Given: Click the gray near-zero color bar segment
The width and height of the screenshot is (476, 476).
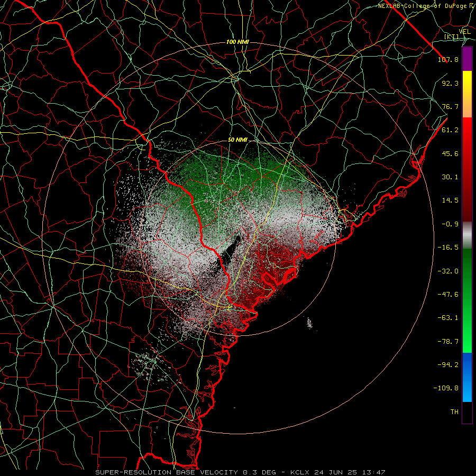Looking at the screenshot, I should point(467,235).
